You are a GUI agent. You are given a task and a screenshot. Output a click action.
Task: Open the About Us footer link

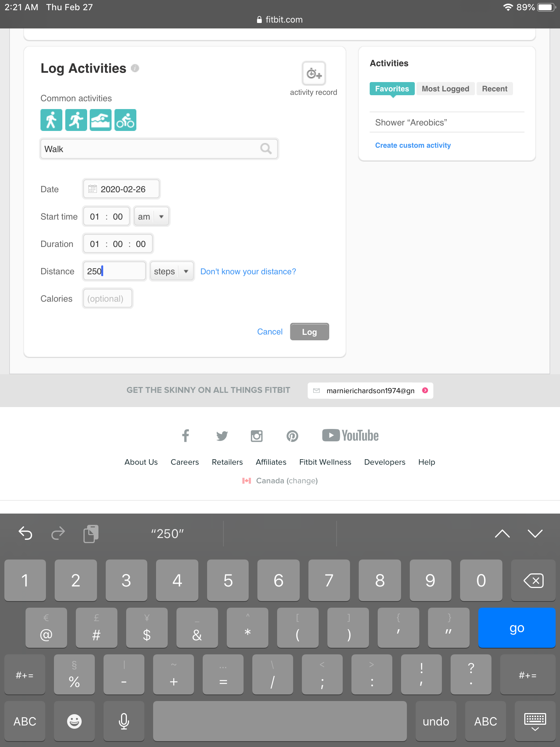coord(141,462)
